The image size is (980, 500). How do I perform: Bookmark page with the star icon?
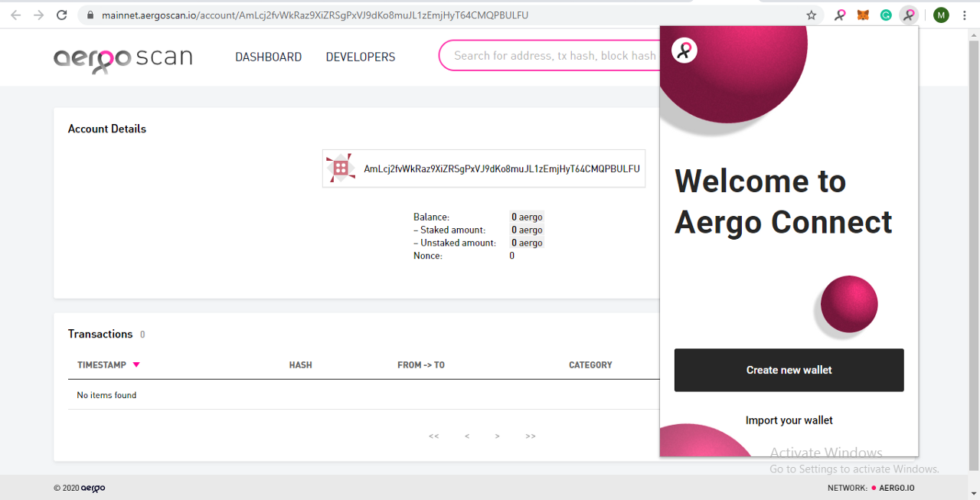coord(811,15)
